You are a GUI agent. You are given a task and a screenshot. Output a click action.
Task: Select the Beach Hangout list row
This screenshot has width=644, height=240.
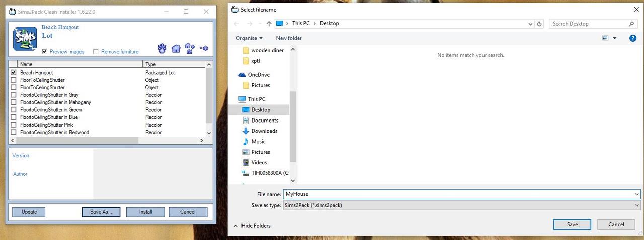tap(107, 73)
